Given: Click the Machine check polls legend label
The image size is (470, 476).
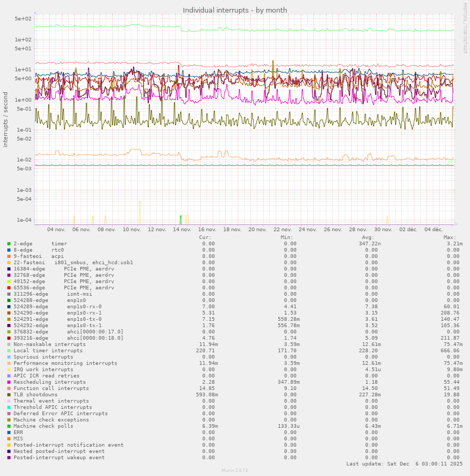Looking at the screenshot, I should [x=43, y=426].
